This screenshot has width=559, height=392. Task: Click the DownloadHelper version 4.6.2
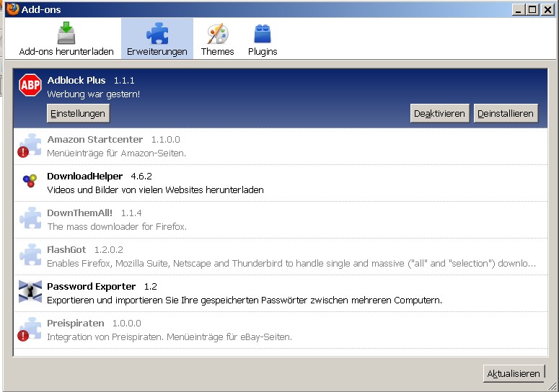(x=141, y=177)
